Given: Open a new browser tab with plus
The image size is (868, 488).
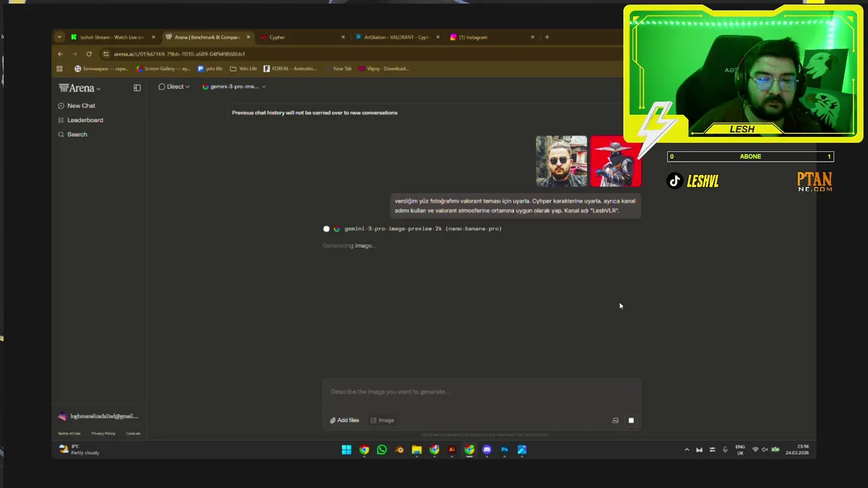Looking at the screenshot, I should click(547, 37).
